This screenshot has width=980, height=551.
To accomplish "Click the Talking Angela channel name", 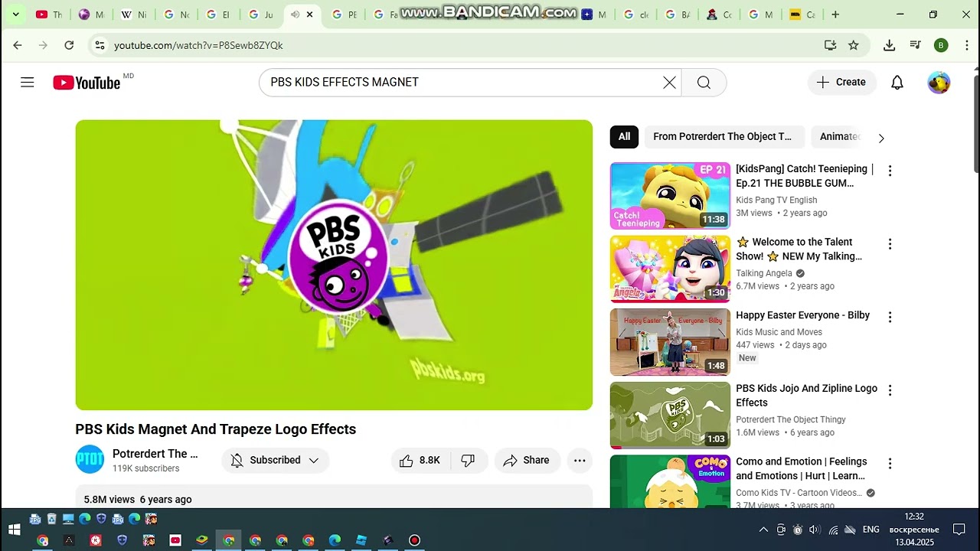I will [x=764, y=273].
